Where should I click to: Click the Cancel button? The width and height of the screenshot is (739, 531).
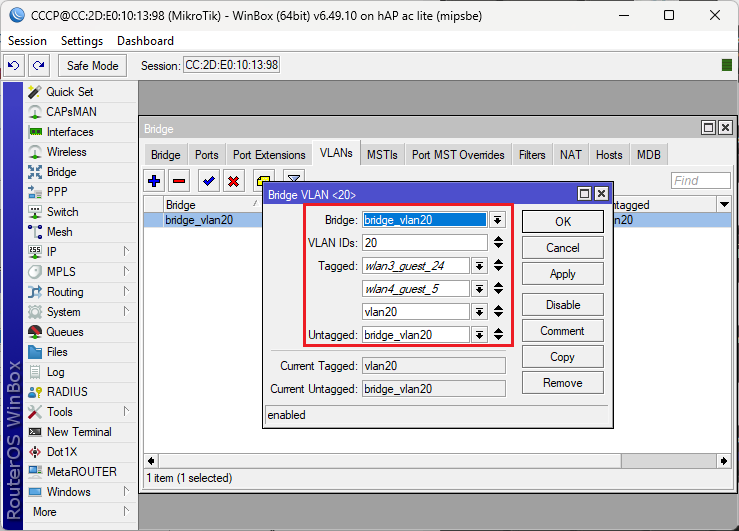[563, 248]
